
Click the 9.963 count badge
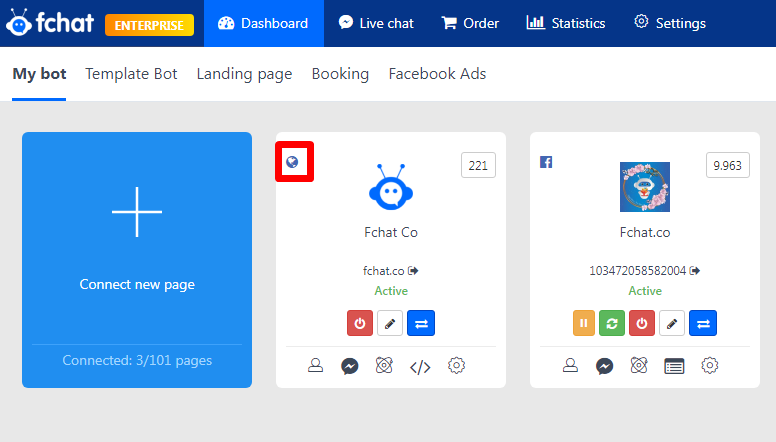pos(728,165)
